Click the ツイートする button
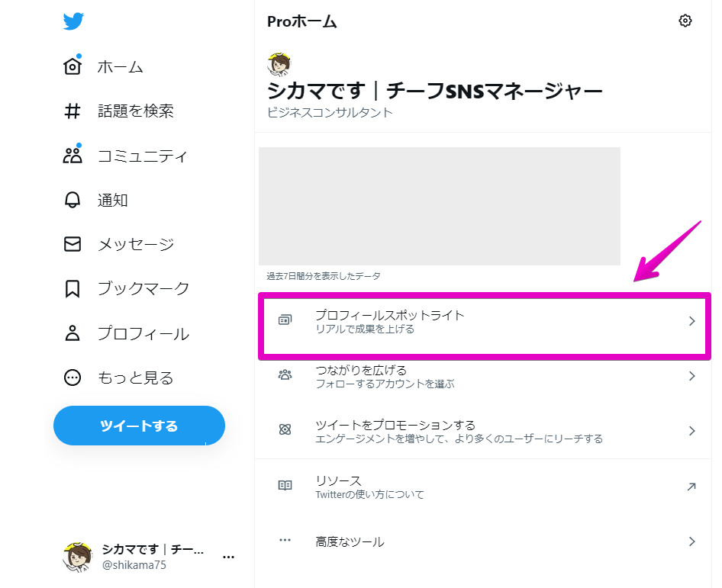This screenshot has height=588, width=722. pyautogui.click(x=139, y=426)
